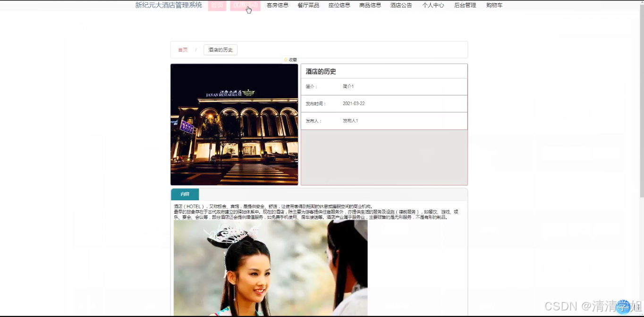Expand 餐厅菜品 restaurant dishes menu
Screen dimensions: 644x317
point(308,5)
